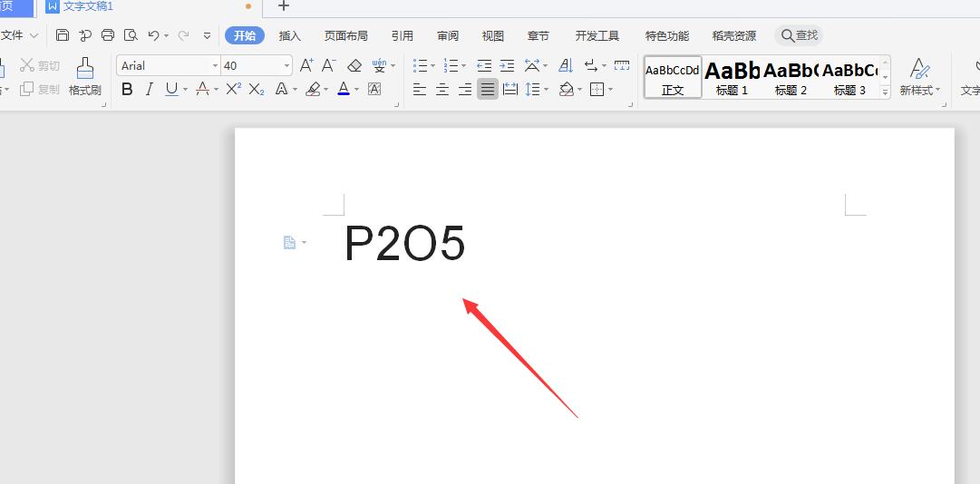
Task: Click the numbered list icon
Action: pos(451,65)
